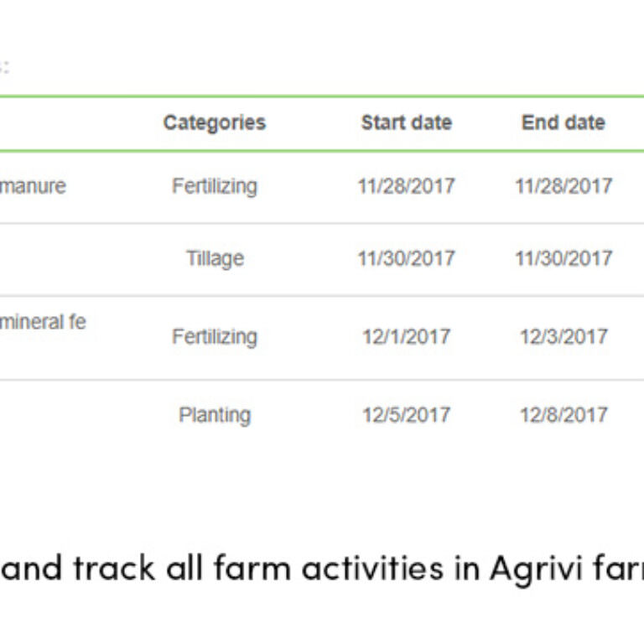
Task: Sort by End date column header
Action: (x=563, y=122)
